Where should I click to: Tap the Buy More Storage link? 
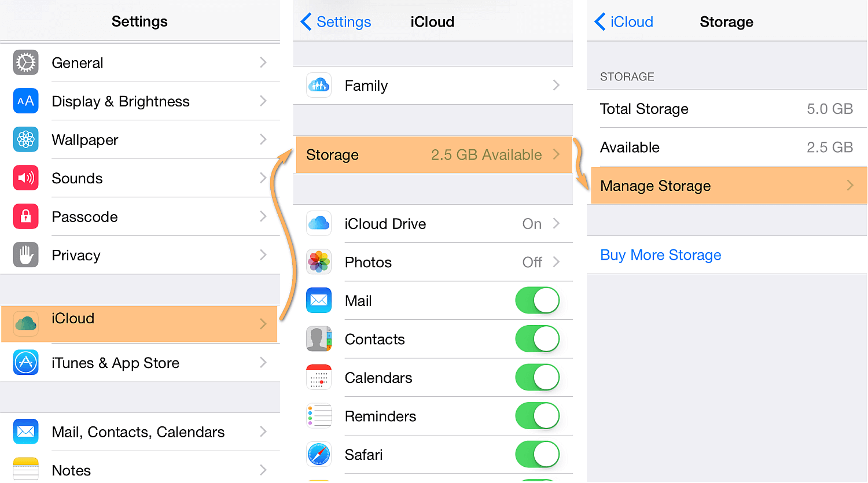pyautogui.click(x=660, y=255)
